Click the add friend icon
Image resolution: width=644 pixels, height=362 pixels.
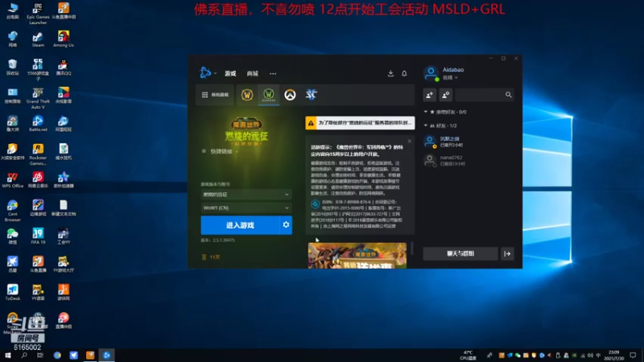430,95
